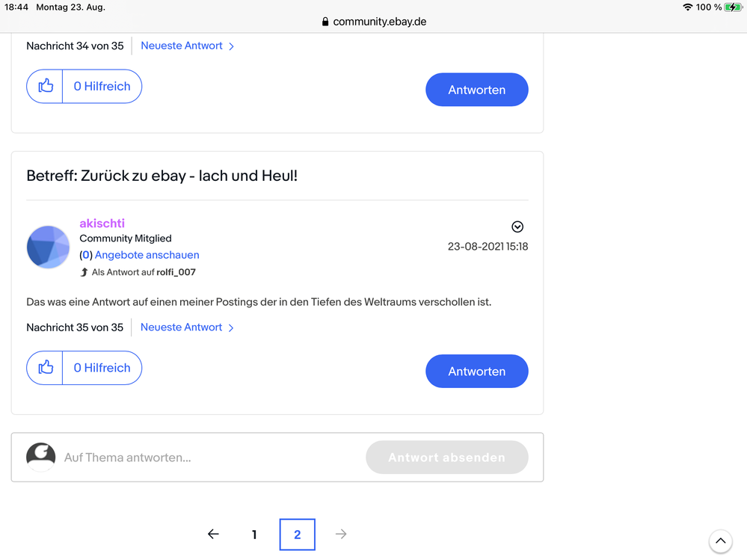
Task: Click the lock icon in address bar
Action: [325, 22]
